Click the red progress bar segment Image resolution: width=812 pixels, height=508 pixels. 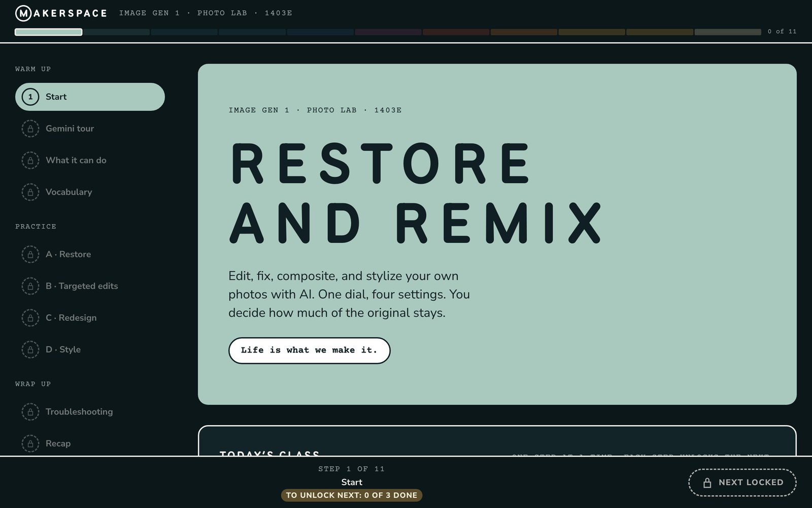coord(456,32)
